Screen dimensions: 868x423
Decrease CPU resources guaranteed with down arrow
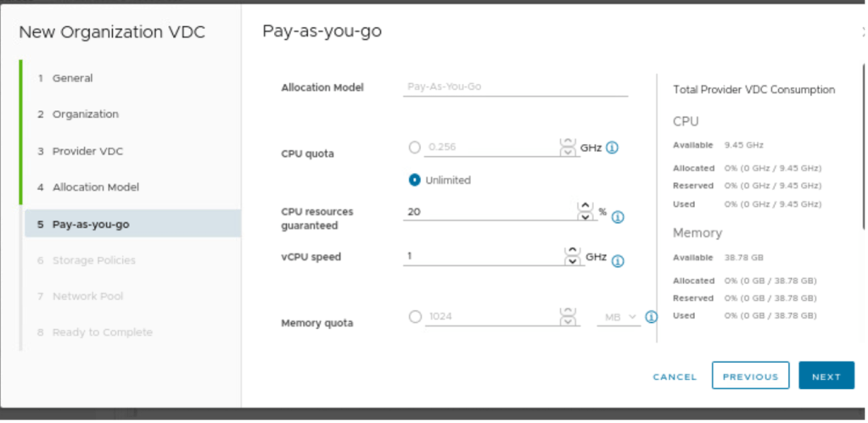point(584,217)
